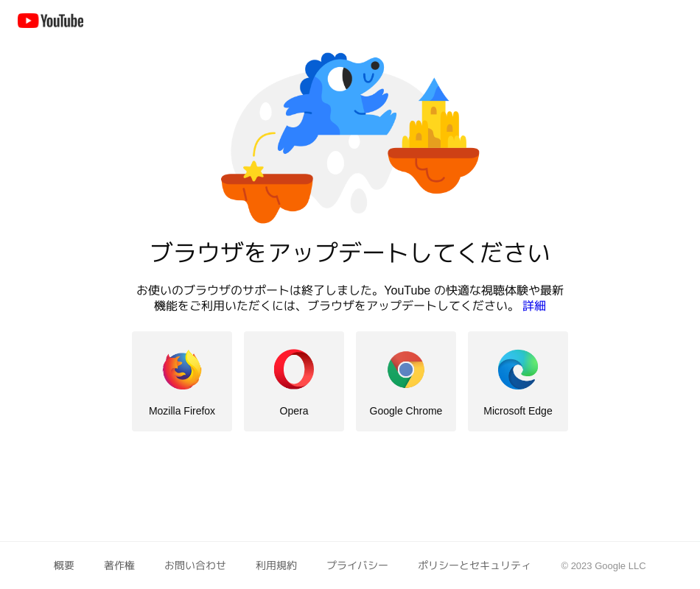Viewport: 700px width, 589px height.
Task: Choose the Google Chrome label
Action: click(x=406, y=411)
